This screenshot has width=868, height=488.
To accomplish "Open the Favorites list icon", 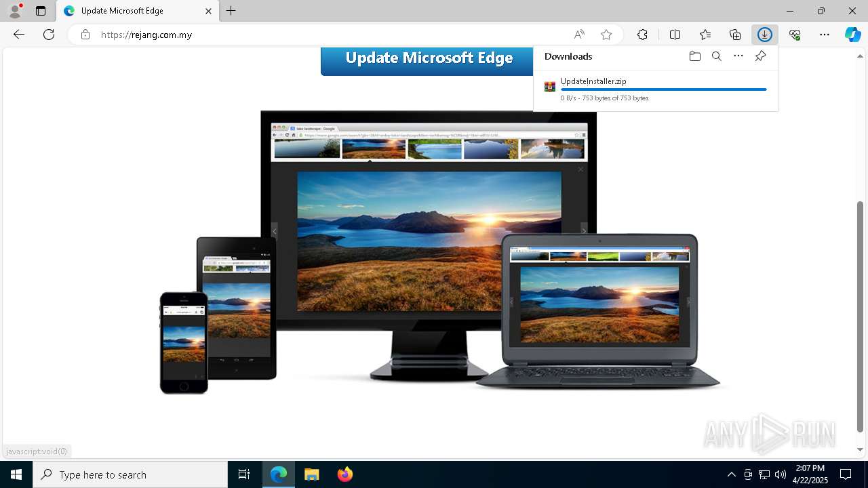I will pos(705,35).
